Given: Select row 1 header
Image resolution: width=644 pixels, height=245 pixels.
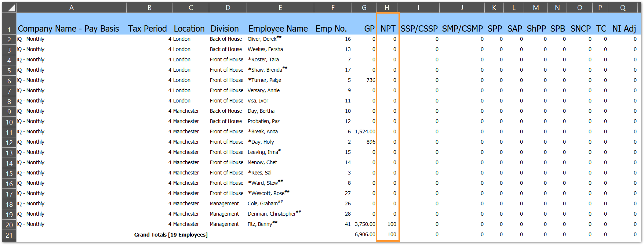Looking at the screenshot, I should pos(9,29).
